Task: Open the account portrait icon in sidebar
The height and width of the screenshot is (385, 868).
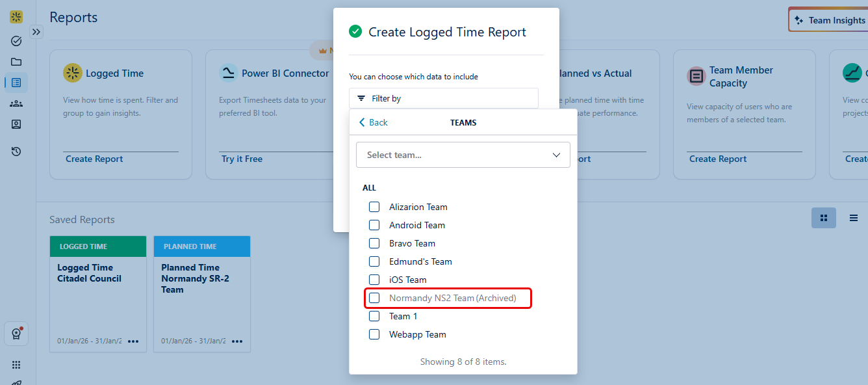Action: [16, 124]
